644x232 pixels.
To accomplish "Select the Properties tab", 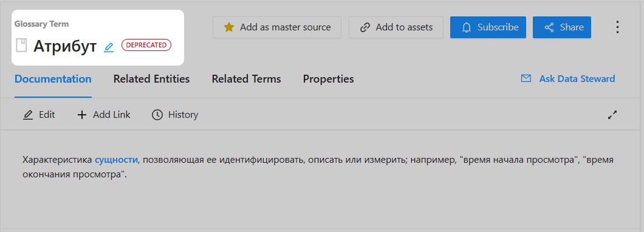I will pyautogui.click(x=329, y=79).
